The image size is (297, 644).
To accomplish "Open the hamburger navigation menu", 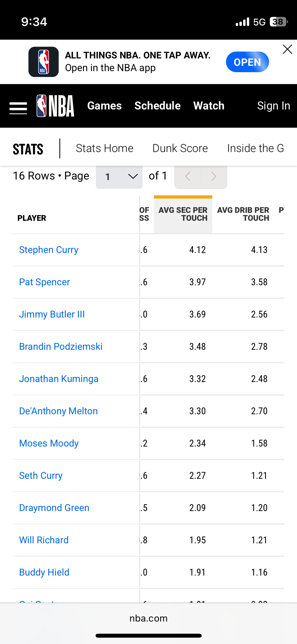I will click(x=18, y=108).
